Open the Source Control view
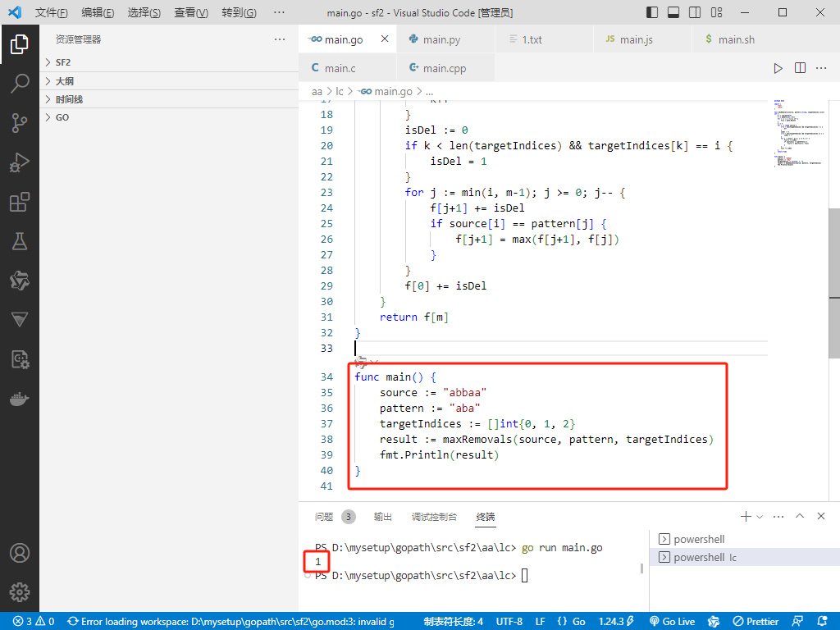The width and height of the screenshot is (840, 630). coord(20,123)
